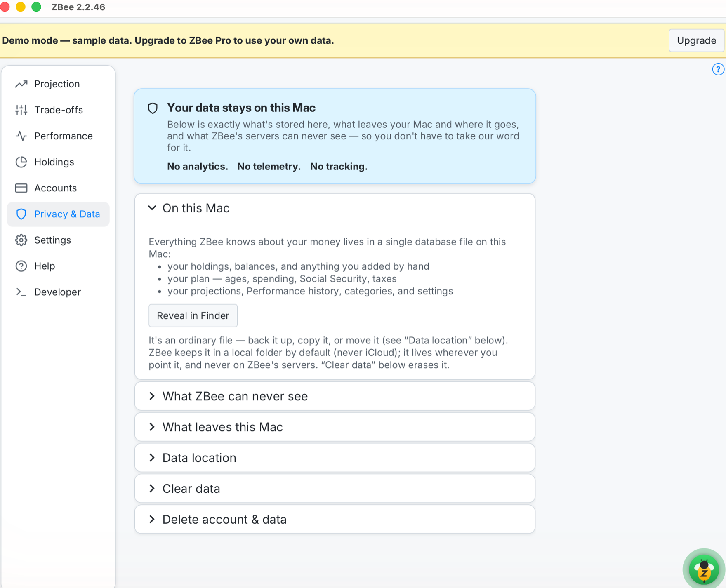Click the Privacy & Data shield icon in sidebar

(21, 214)
